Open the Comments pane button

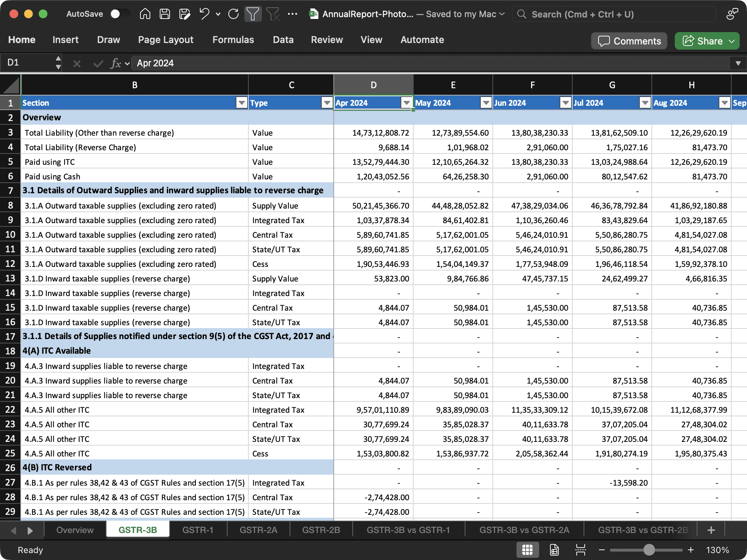pos(629,41)
